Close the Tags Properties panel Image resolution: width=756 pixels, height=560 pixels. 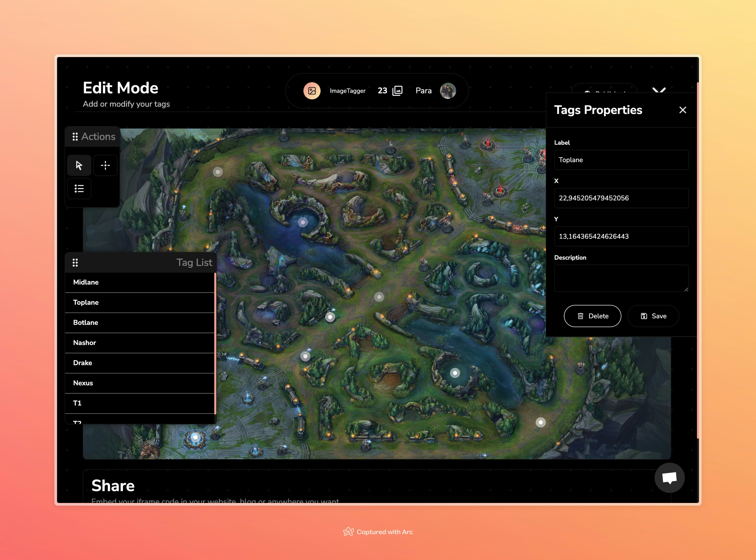coord(683,110)
